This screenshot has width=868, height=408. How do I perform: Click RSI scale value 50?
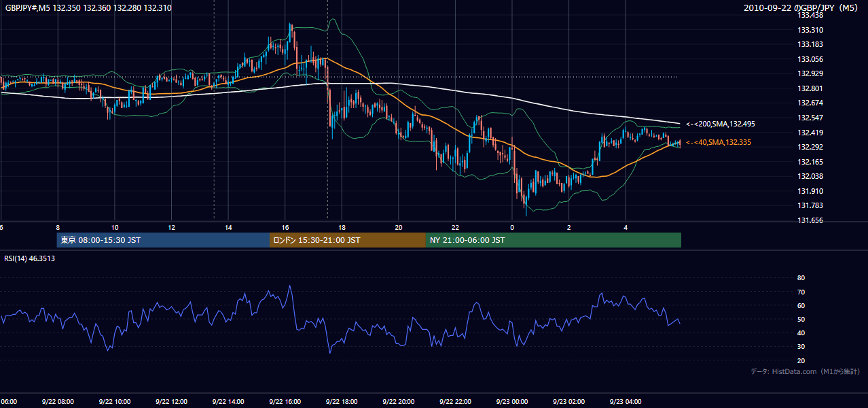[x=801, y=319]
